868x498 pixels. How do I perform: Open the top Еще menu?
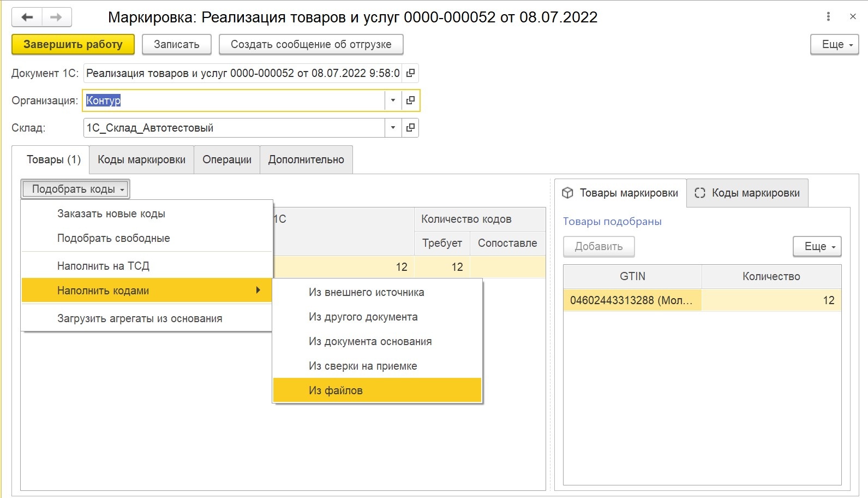835,44
